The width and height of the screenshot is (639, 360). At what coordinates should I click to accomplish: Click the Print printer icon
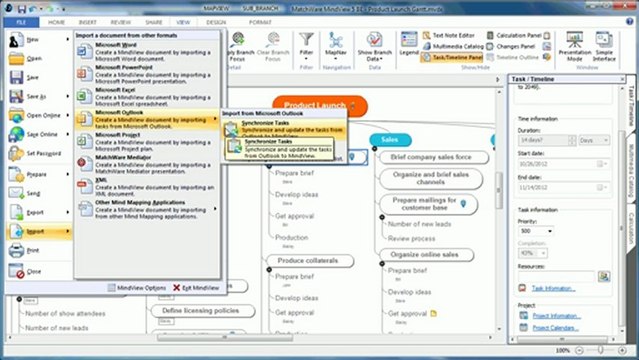(x=16, y=250)
